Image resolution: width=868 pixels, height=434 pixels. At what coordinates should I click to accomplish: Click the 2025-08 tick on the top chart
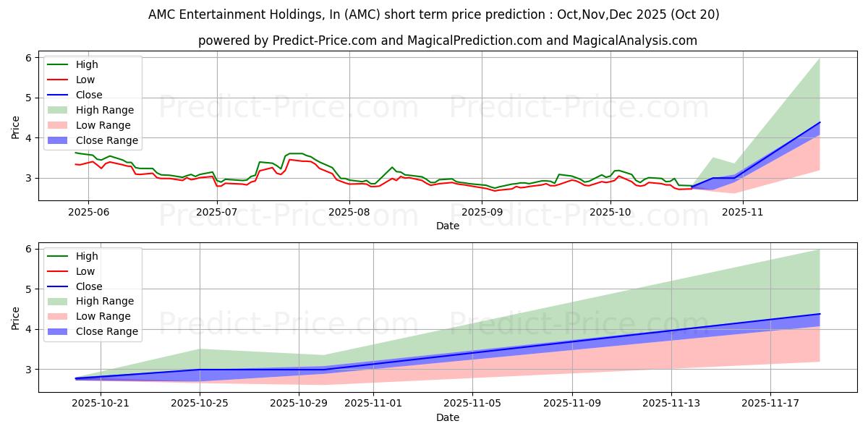point(349,211)
